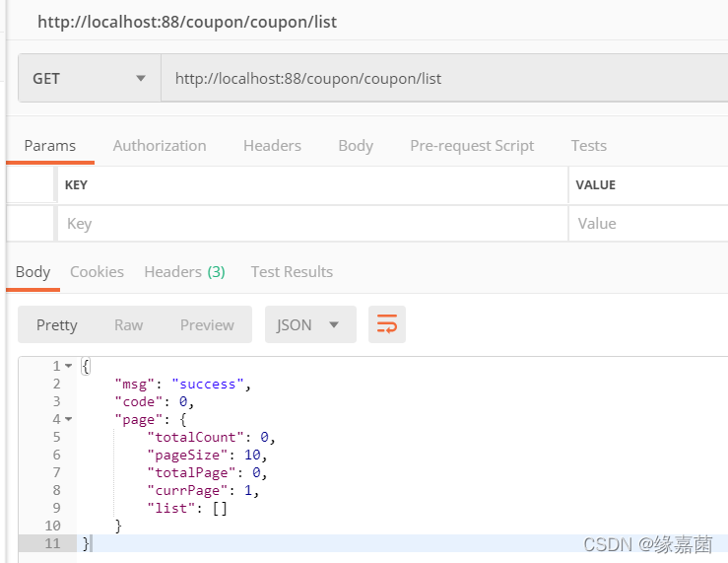Image resolution: width=728 pixels, height=563 pixels.
Task: Click line number 11 in gutter
Action: 52,543
